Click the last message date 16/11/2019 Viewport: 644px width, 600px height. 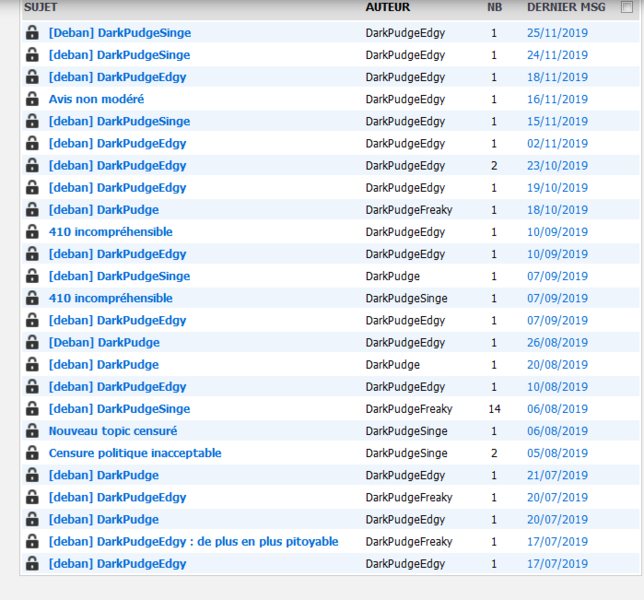[557, 99]
